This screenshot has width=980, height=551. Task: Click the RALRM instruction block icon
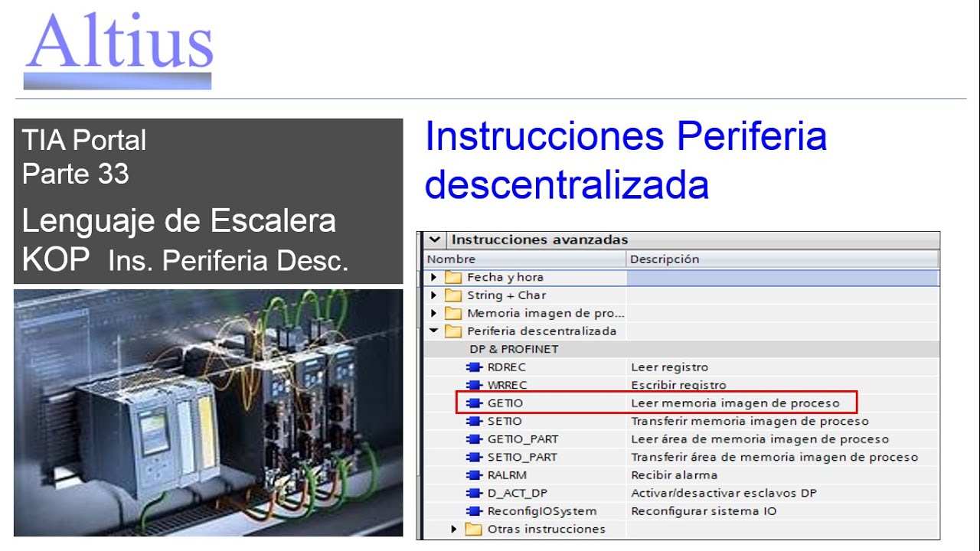pos(475,475)
